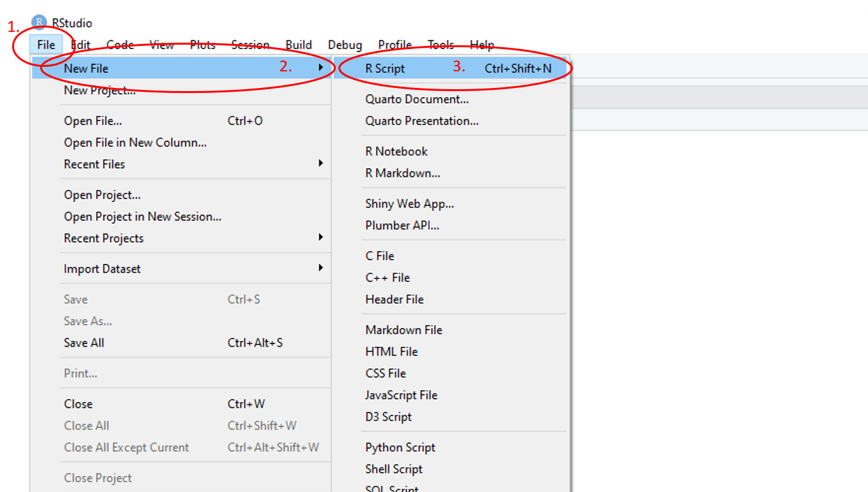868x492 pixels.
Task: Create a new C File
Action: 451,256
